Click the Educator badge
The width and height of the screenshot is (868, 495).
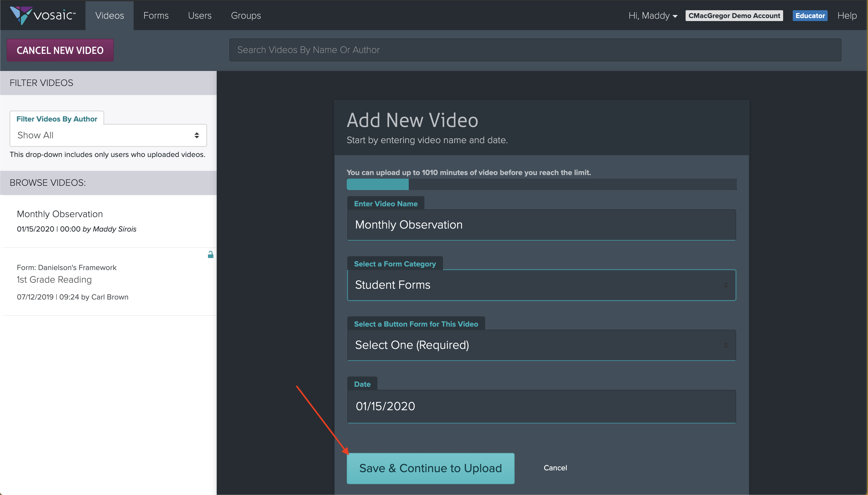pos(810,16)
